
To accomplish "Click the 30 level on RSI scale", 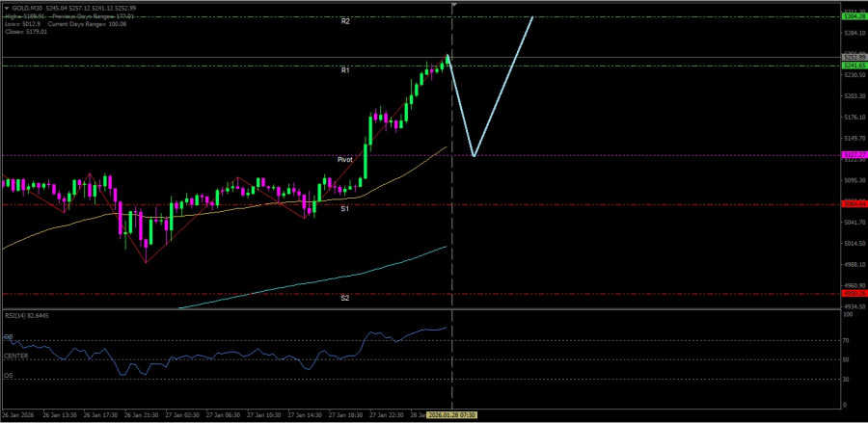I will [846, 379].
